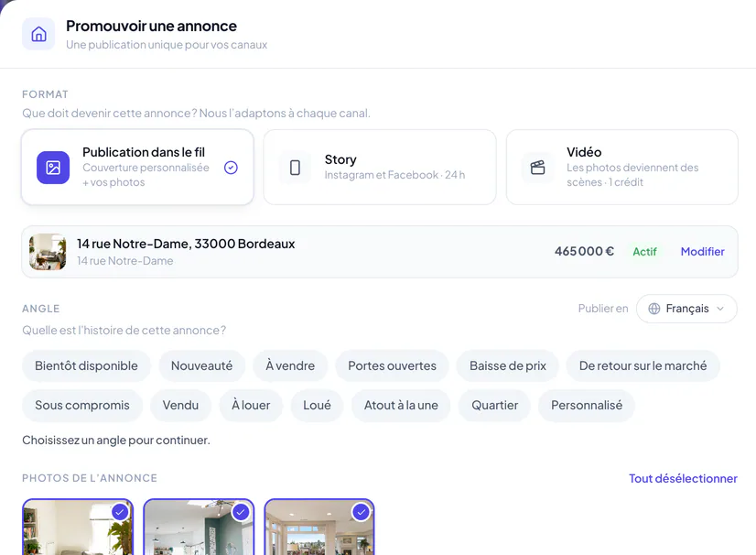Click the Promouvoir une annonce heading

tap(151, 26)
